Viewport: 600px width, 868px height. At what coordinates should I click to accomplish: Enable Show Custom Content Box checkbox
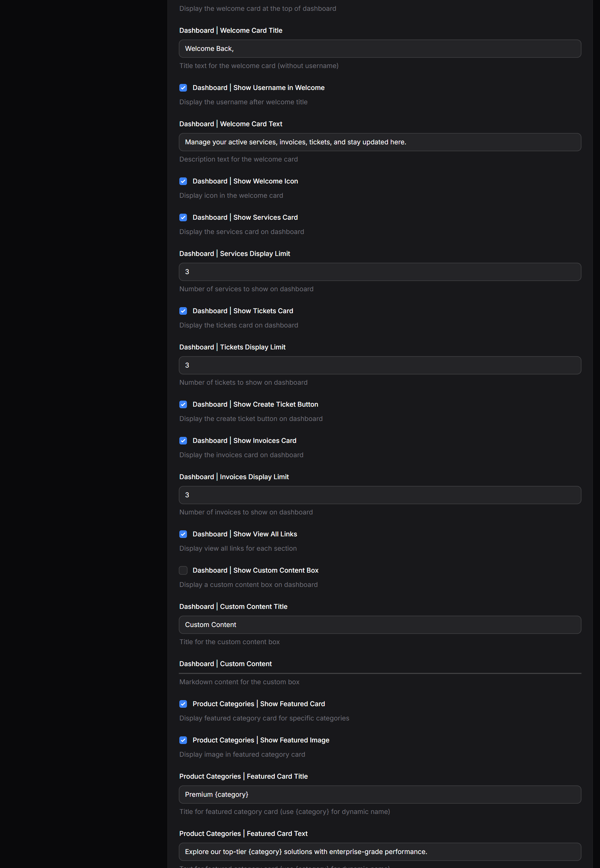tap(183, 570)
